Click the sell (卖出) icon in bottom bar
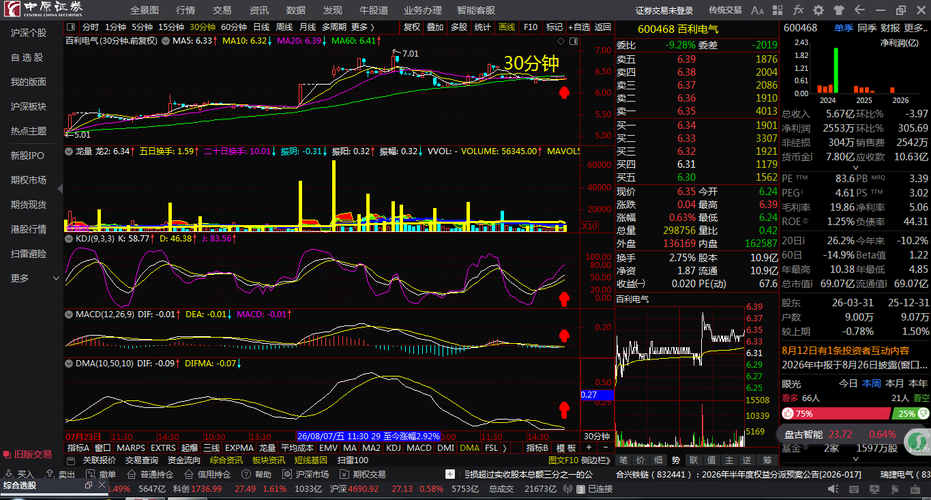 tap(50, 474)
